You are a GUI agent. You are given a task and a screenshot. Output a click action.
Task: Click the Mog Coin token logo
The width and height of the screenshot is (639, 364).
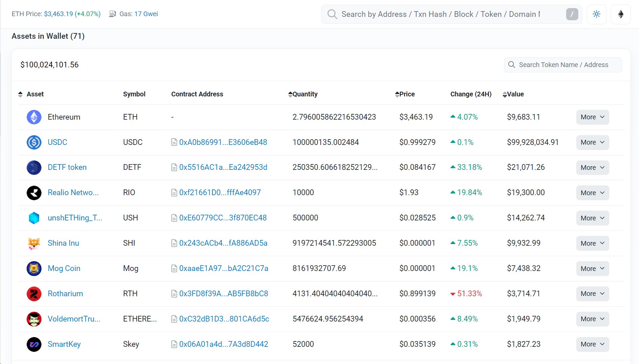(34, 269)
